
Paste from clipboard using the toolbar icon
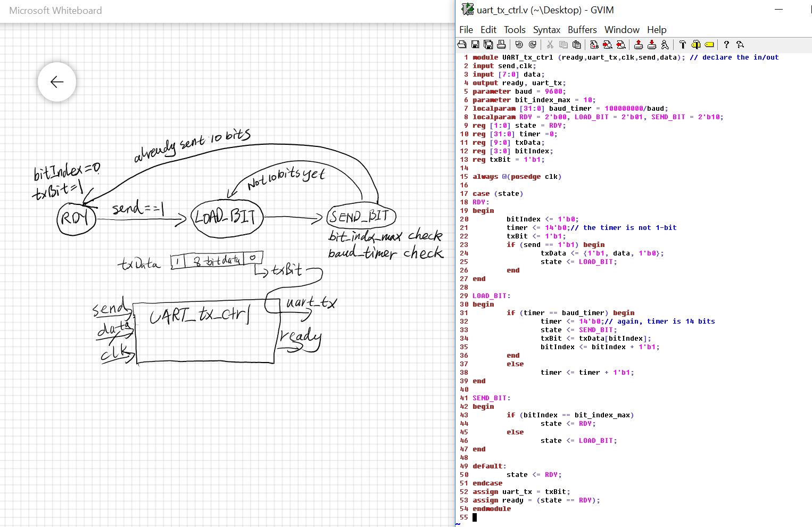576,45
